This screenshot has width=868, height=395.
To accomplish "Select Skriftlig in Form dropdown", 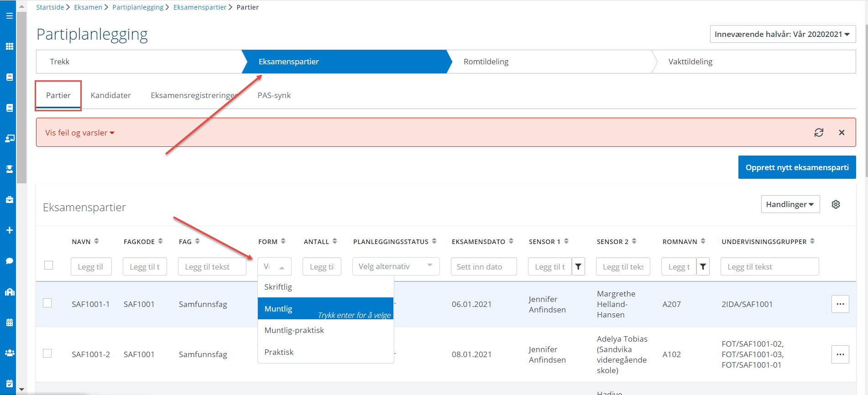I will pos(325,287).
